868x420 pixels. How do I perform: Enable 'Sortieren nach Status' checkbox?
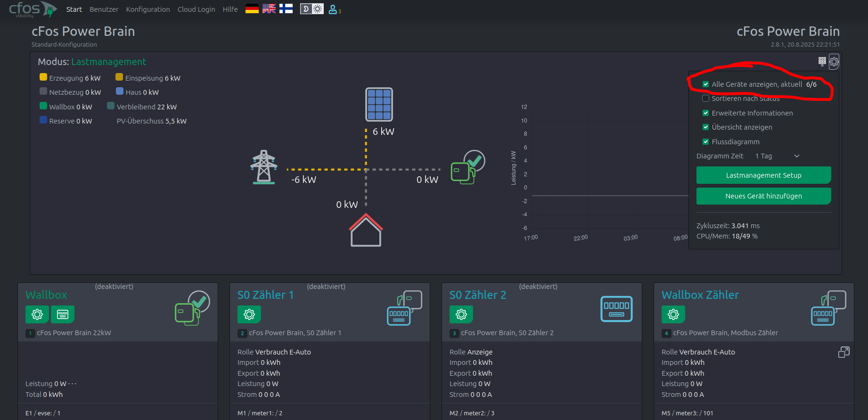pos(705,99)
